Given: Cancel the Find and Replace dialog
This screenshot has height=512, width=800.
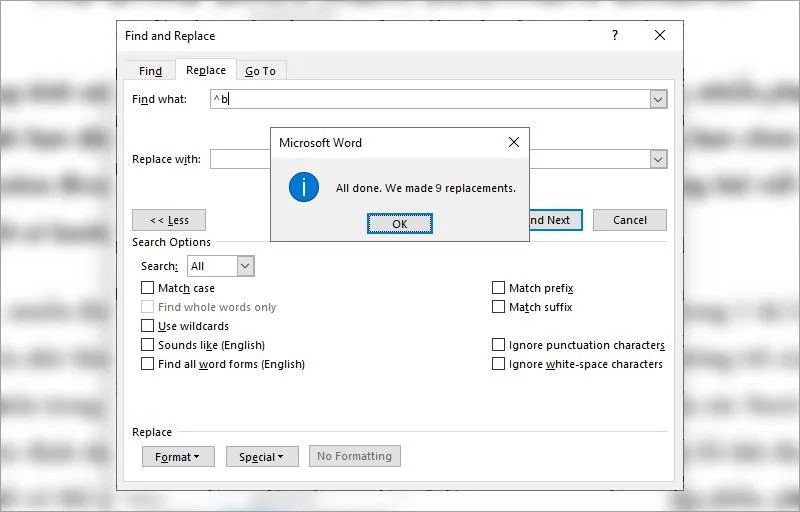Looking at the screenshot, I should 630,220.
